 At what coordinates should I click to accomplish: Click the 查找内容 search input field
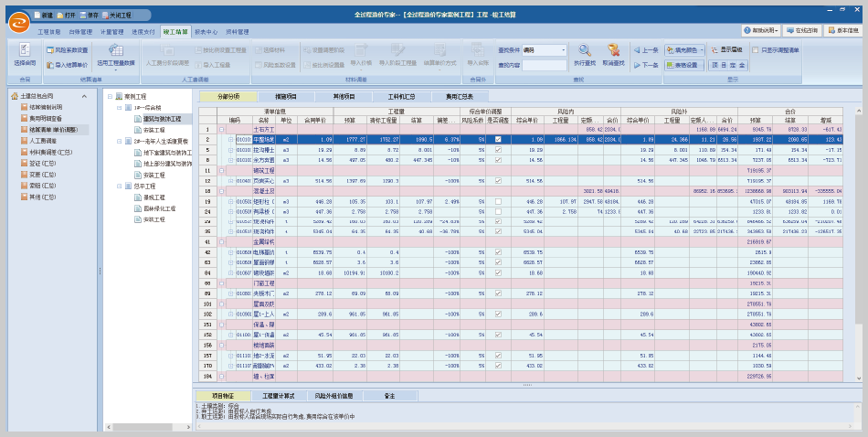tap(545, 65)
